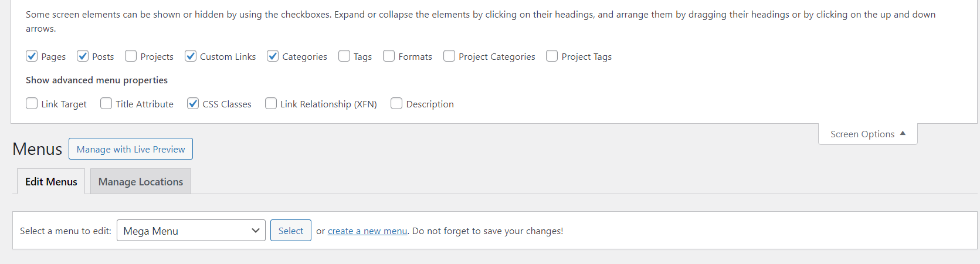Check the Project Tags option
This screenshot has height=264, width=980.
552,56
